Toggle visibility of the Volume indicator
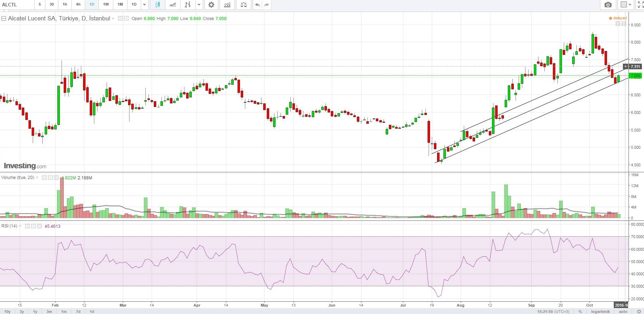644x314 pixels. coord(44,178)
